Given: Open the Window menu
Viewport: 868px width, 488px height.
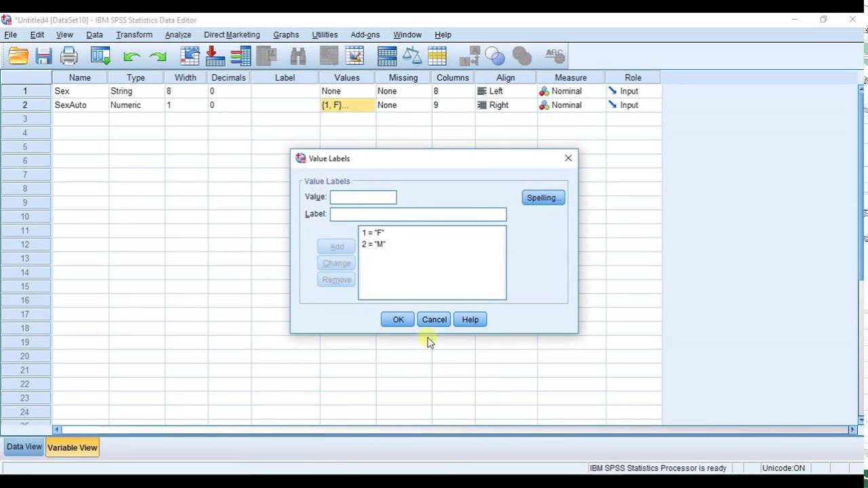Looking at the screenshot, I should pos(408,35).
